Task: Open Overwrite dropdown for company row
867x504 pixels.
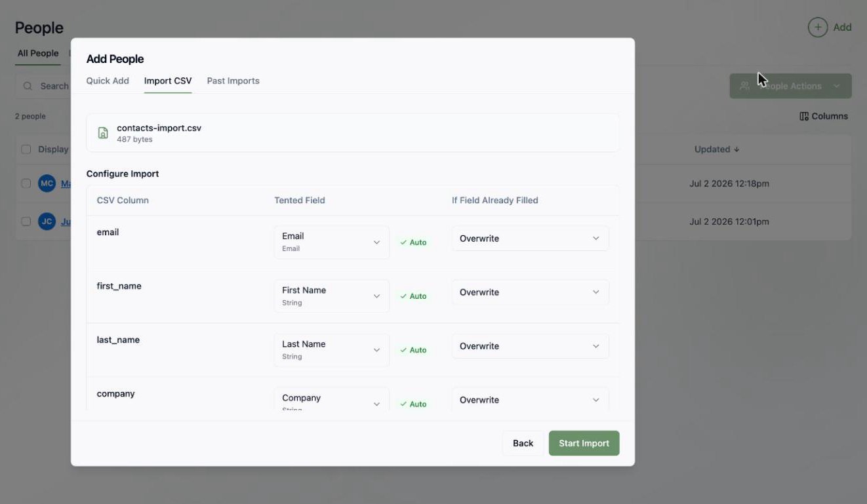Action: click(x=530, y=400)
